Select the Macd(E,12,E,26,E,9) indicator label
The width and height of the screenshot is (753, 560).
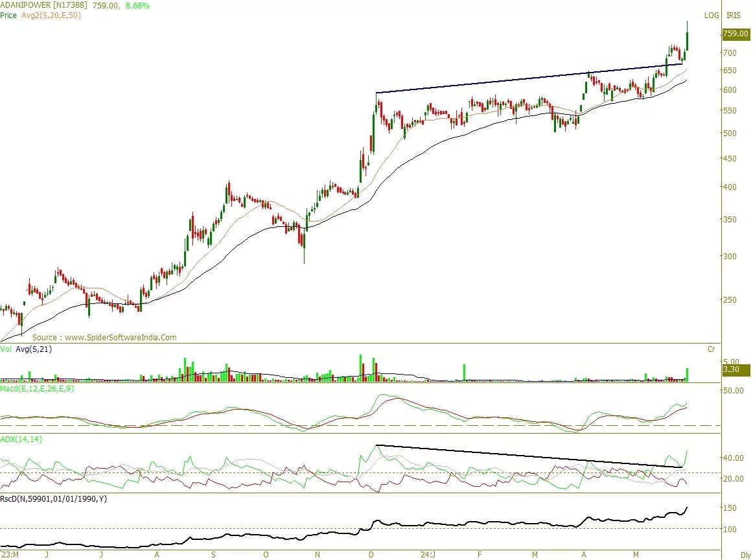[37, 388]
